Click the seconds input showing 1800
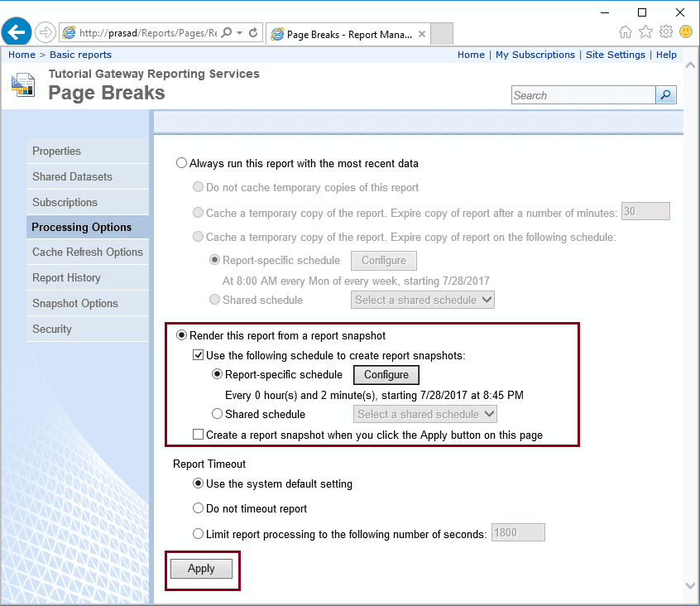 tap(518, 532)
